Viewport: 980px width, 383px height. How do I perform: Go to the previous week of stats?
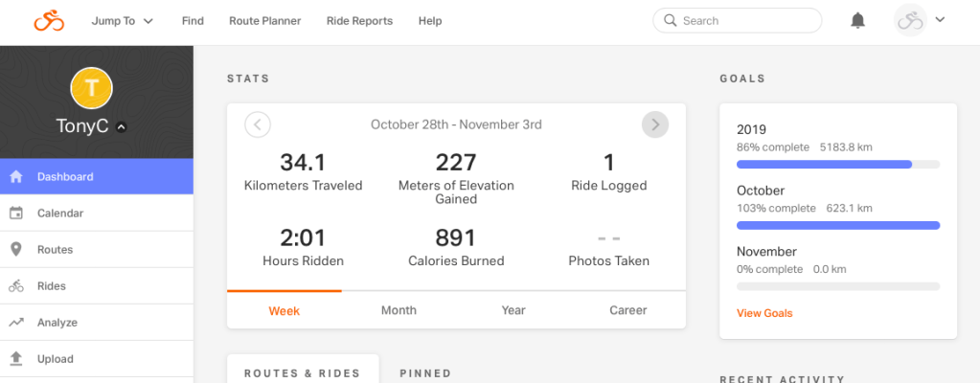258,124
